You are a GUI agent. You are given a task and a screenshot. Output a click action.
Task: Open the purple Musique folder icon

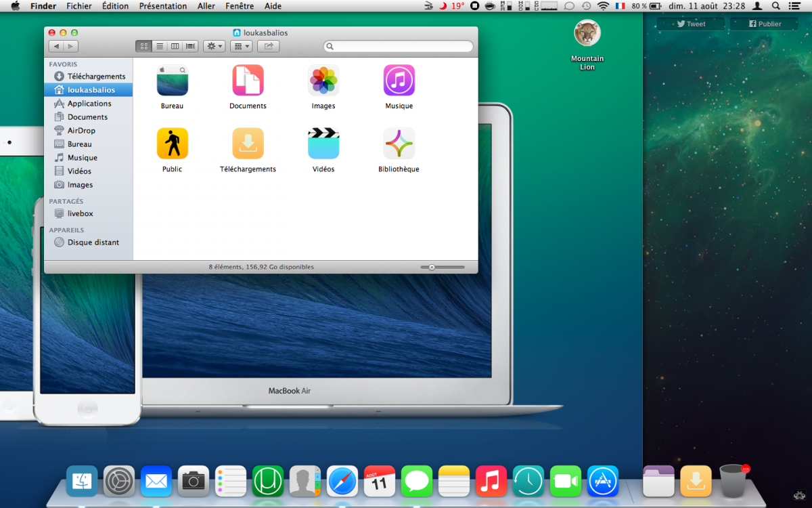[x=399, y=81]
